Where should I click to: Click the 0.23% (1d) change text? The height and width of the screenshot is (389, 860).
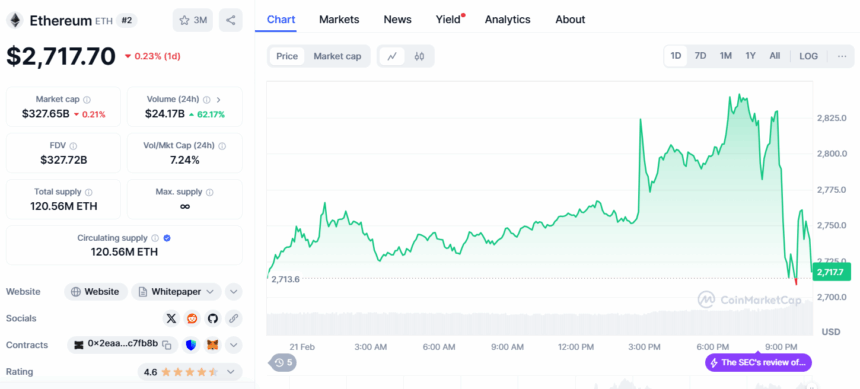tap(157, 56)
